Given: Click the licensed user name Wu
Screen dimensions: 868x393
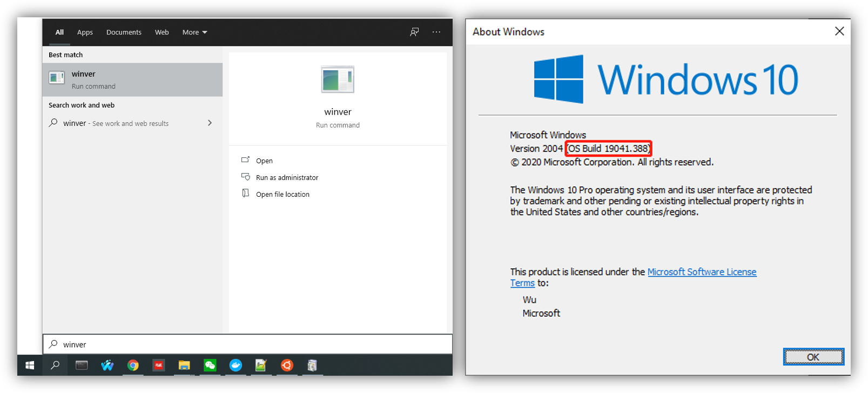Looking at the screenshot, I should point(529,299).
